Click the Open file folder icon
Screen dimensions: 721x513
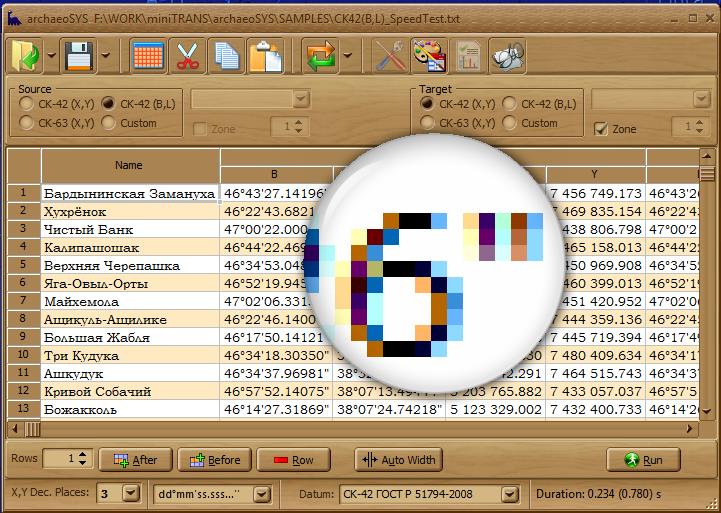[x=25, y=55]
